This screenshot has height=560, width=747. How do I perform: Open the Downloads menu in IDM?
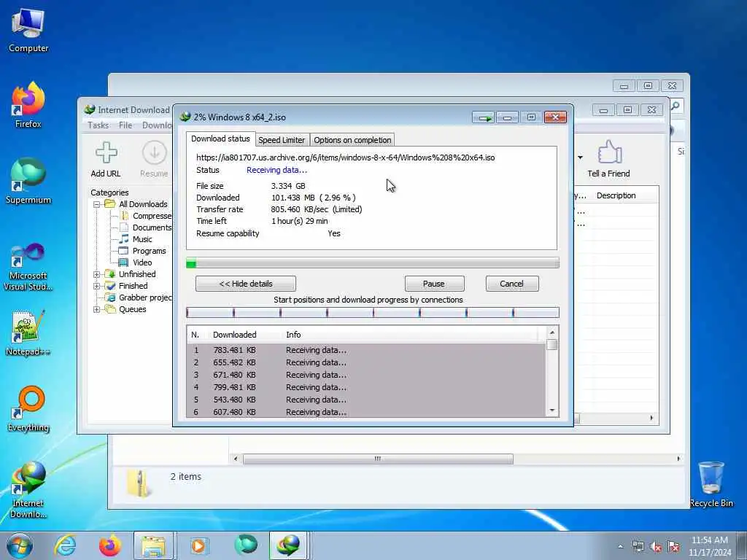tap(157, 125)
